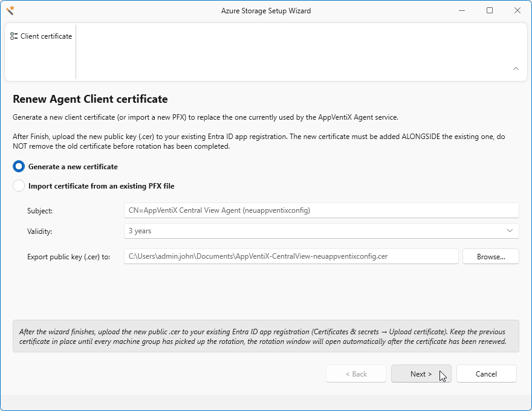Click the disabled < Back button

coord(356,374)
